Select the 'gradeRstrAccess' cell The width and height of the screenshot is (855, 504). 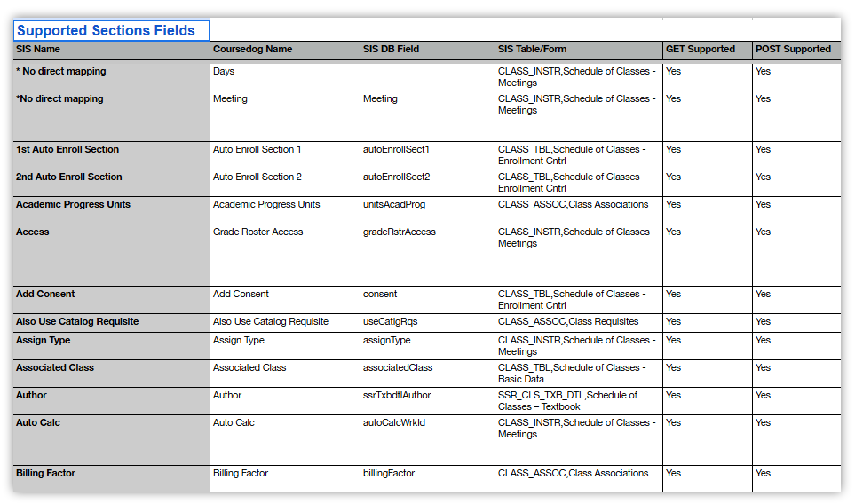[428, 255]
